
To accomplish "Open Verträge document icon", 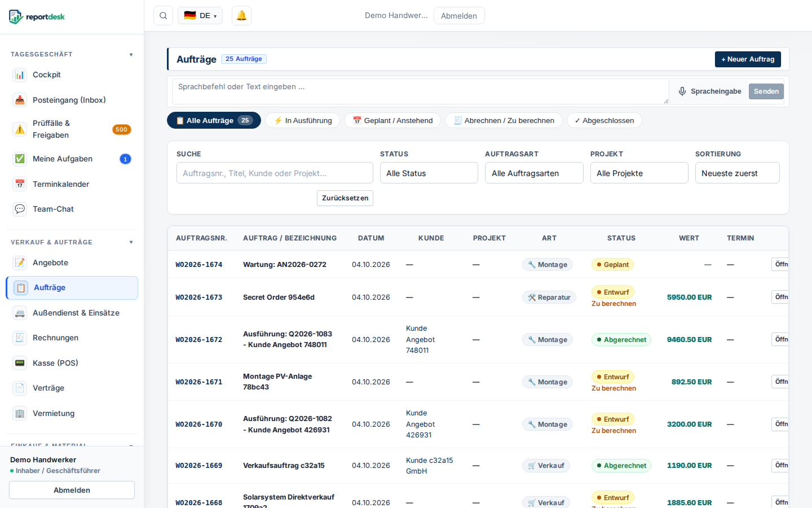I will point(20,388).
